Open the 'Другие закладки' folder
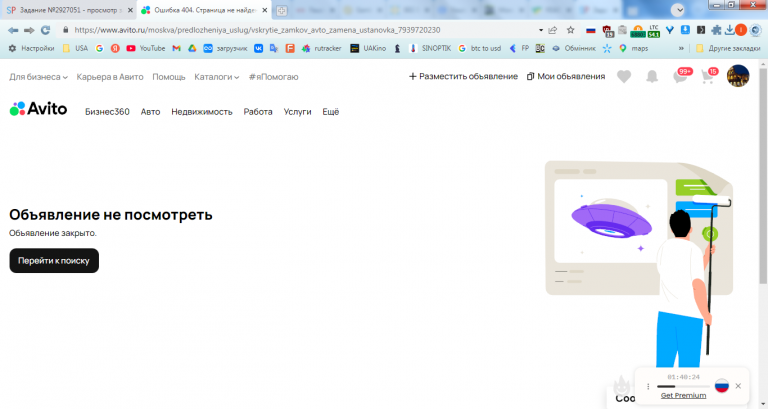The image size is (768, 409). pos(728,48)
